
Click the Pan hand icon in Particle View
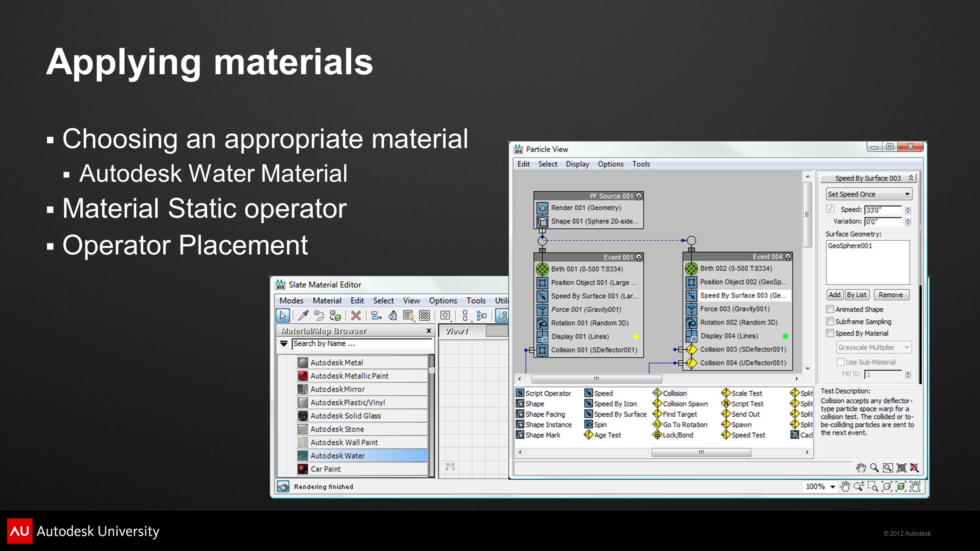861,468
